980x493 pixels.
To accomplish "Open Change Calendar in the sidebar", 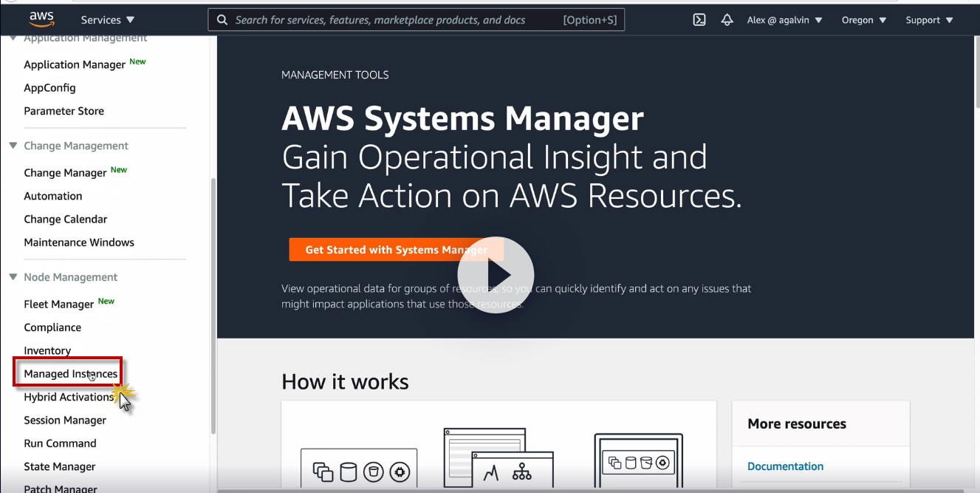I will (66, 219).
